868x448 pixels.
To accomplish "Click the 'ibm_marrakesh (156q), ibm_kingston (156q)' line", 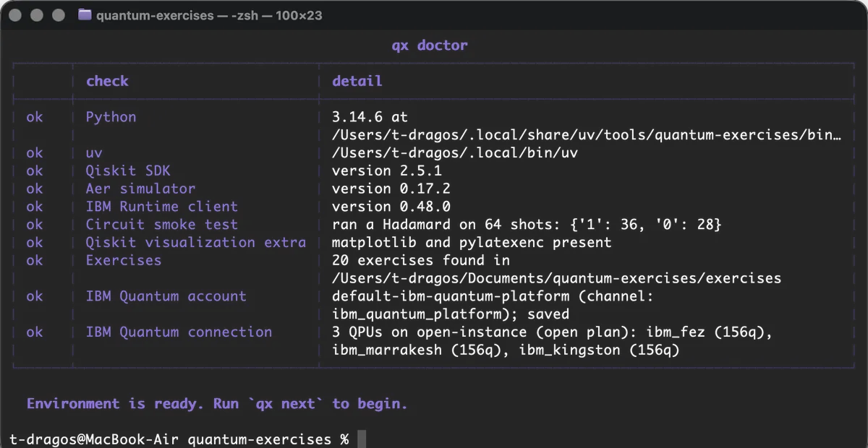I will click(x=506, y=350).
